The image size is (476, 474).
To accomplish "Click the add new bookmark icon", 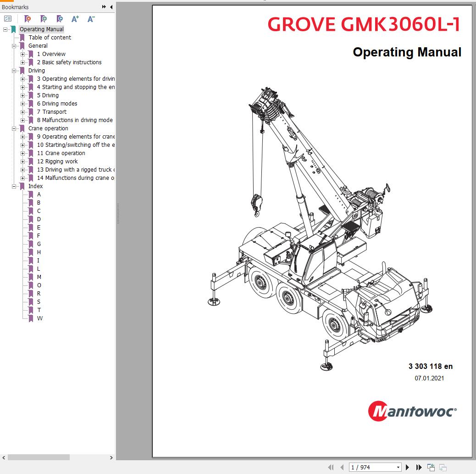I will (44, 19).
